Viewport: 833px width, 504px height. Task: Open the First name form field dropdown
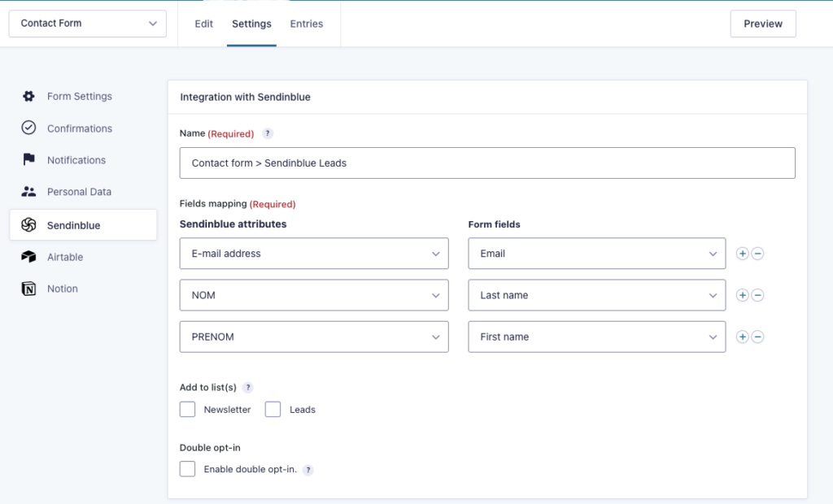tap(596, 337)
